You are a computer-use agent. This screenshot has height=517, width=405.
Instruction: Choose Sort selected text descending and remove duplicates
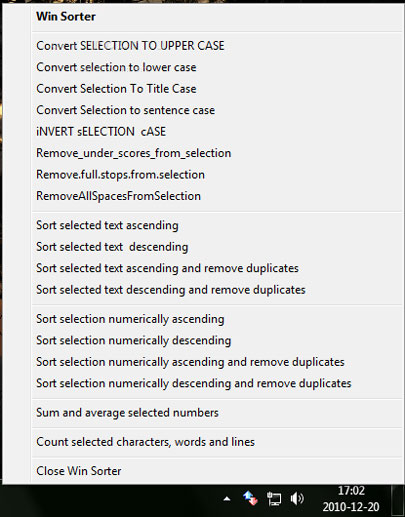pyautogui.click(x=217, y=290)
